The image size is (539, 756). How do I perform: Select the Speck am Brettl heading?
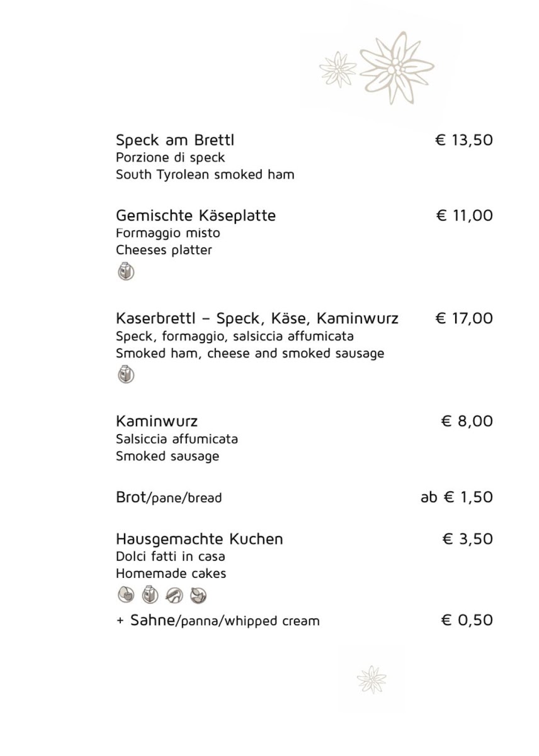point(175,140)
